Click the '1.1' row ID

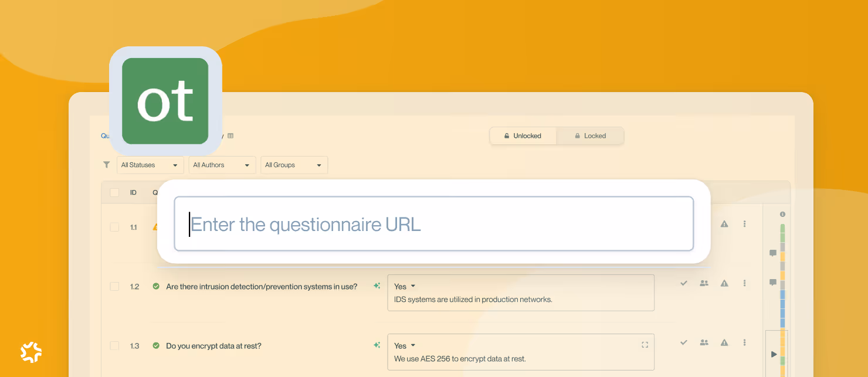[134, 227]
